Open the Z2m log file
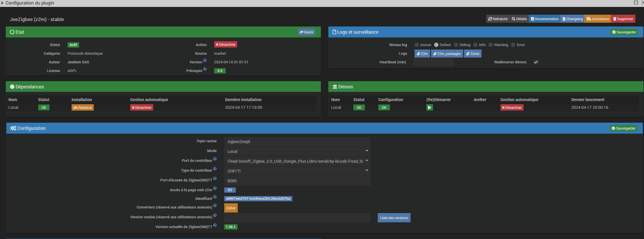 tap(422, 54)
